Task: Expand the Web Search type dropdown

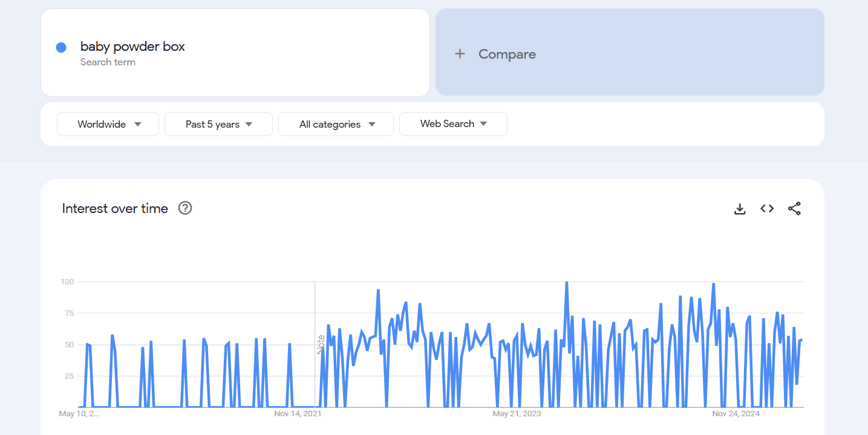Action: pos(453,124)
